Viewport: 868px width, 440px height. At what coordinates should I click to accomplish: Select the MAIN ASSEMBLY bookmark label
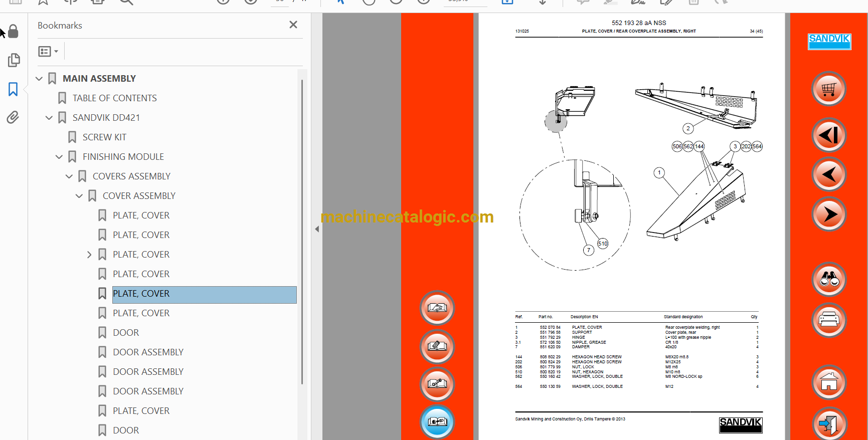click(99, 79)
